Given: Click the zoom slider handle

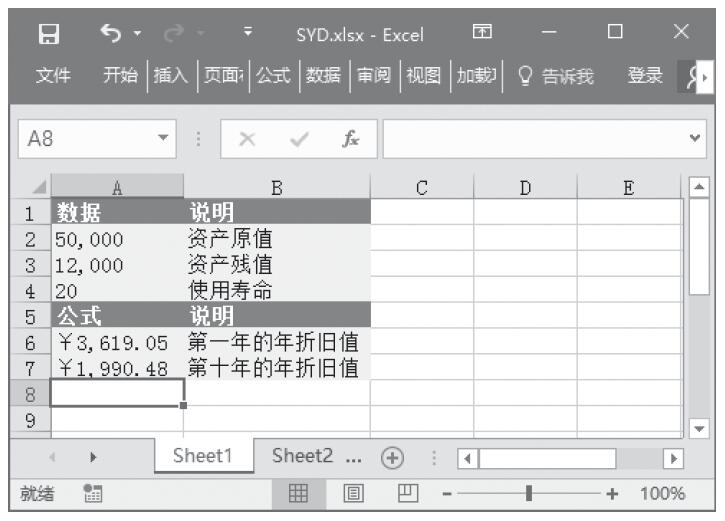Looking at the screenshot, I should point(529,494).
